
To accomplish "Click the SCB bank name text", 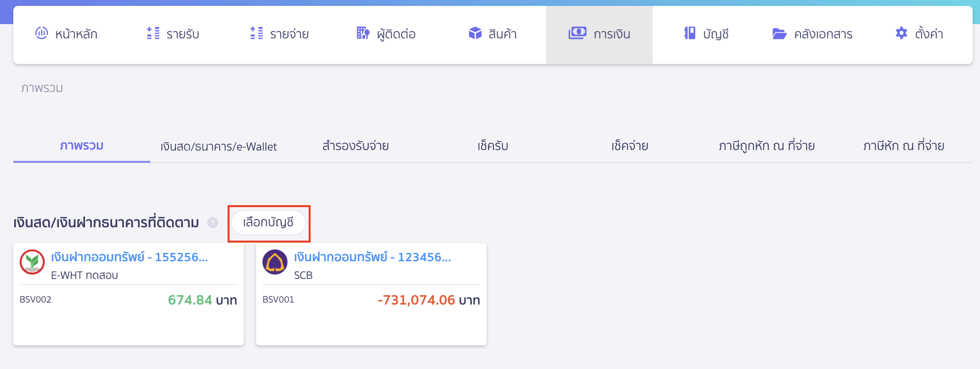I will pos(303,276).
